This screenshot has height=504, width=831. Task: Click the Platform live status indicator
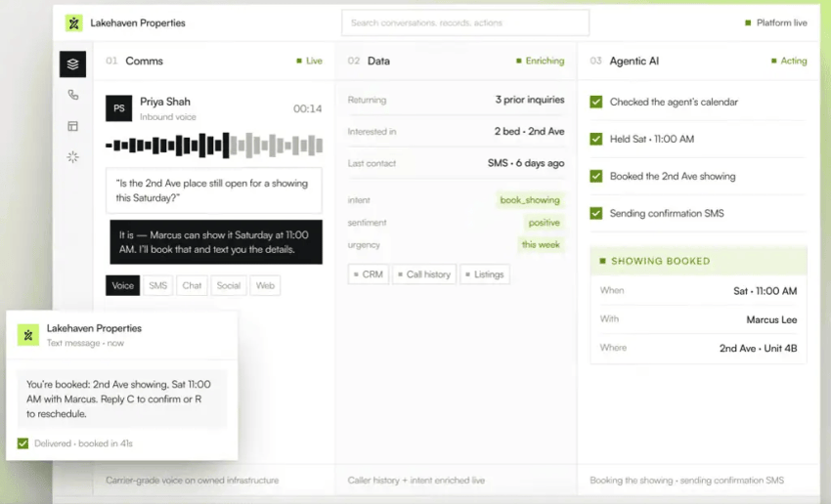776,22
